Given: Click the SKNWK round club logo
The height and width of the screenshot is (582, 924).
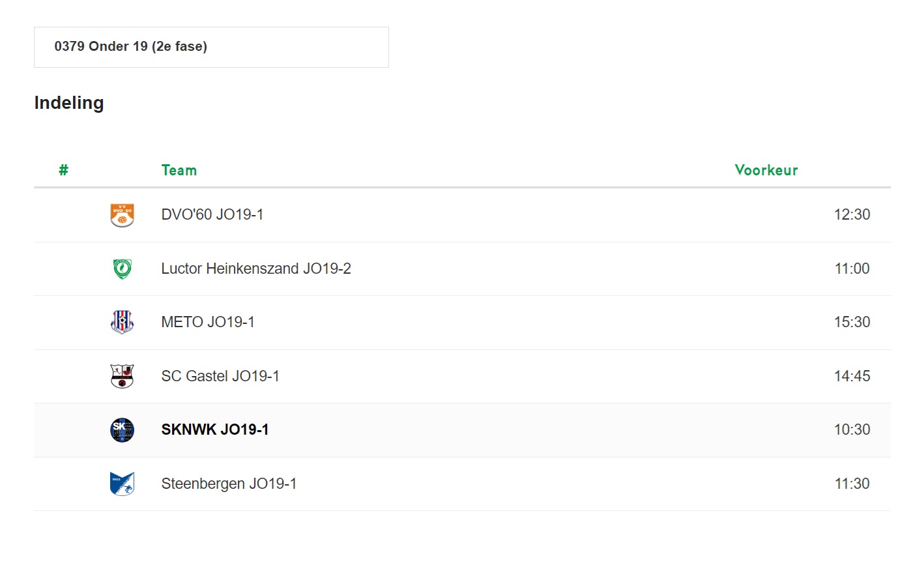Looking at the screenshot, I should 122,430.
